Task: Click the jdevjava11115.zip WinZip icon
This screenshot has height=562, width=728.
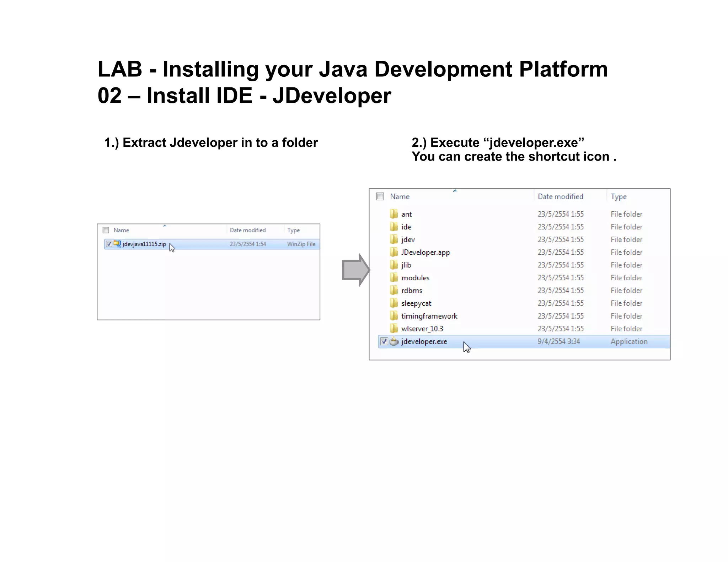Action: tap(117, 244)
